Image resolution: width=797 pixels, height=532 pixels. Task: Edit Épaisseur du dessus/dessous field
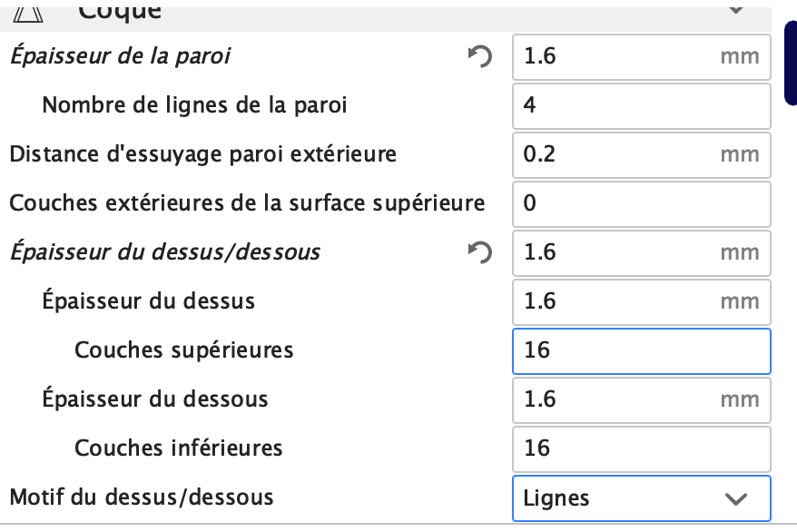click(x=642, y=253)
